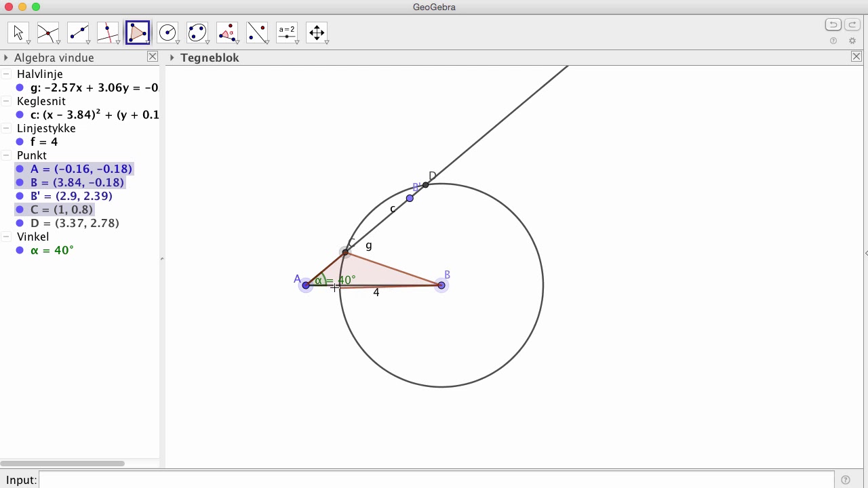The width and height of the screenshot is (868, 488).
Task: Collapse the Linjestykke category
Action: click(6, 128)
